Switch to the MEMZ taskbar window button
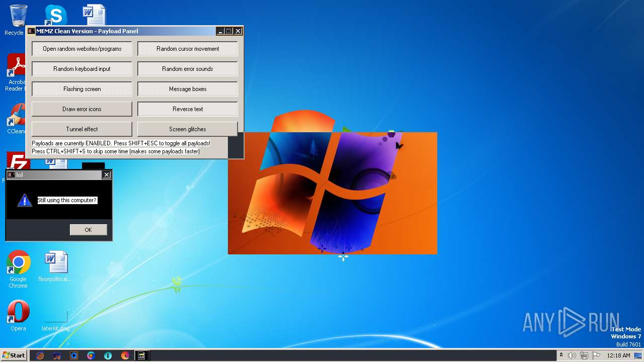This screenshot has width=644, height=362. click(x=142, y=355)
